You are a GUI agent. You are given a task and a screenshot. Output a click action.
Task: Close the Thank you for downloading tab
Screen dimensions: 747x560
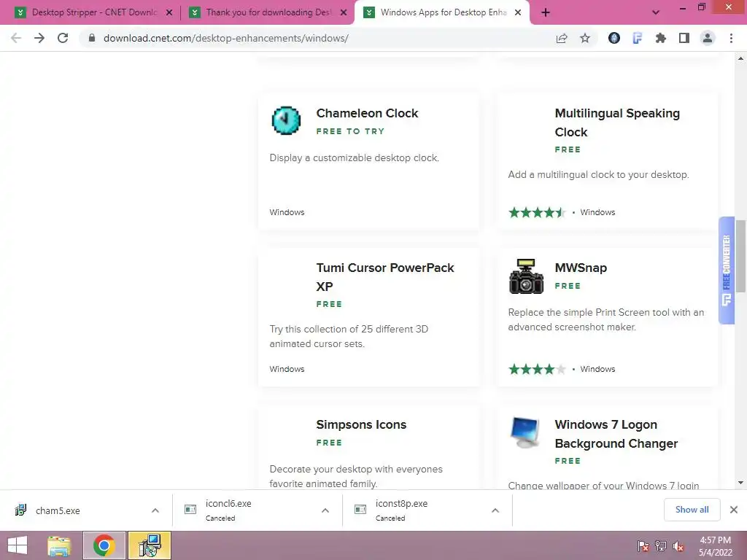[x=344, y=12]
